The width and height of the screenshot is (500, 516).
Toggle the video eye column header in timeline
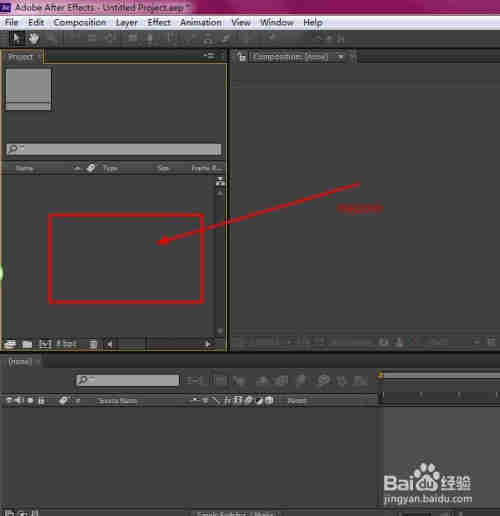pos(9,400)
